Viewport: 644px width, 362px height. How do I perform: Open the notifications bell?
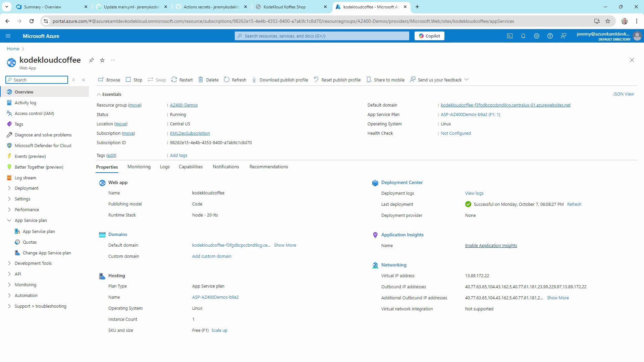click(x=523, y=36)
